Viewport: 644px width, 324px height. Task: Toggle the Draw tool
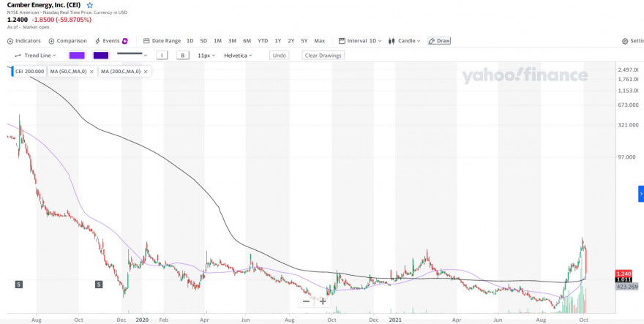(439, 41)
